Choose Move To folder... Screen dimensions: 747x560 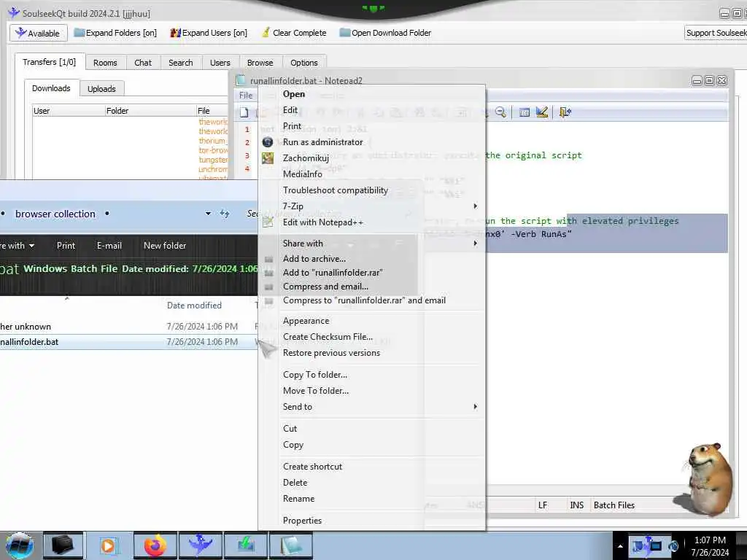point(316,391)
